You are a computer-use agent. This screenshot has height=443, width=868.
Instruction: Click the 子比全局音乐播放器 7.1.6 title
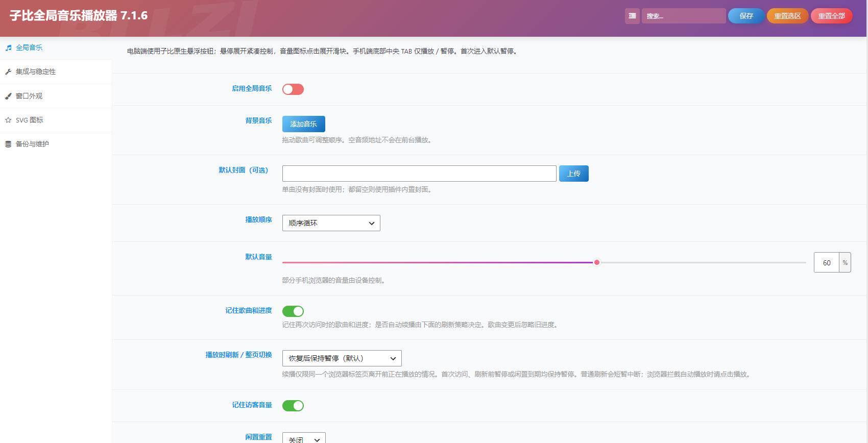pyautogui.click(x=79, y=16)
